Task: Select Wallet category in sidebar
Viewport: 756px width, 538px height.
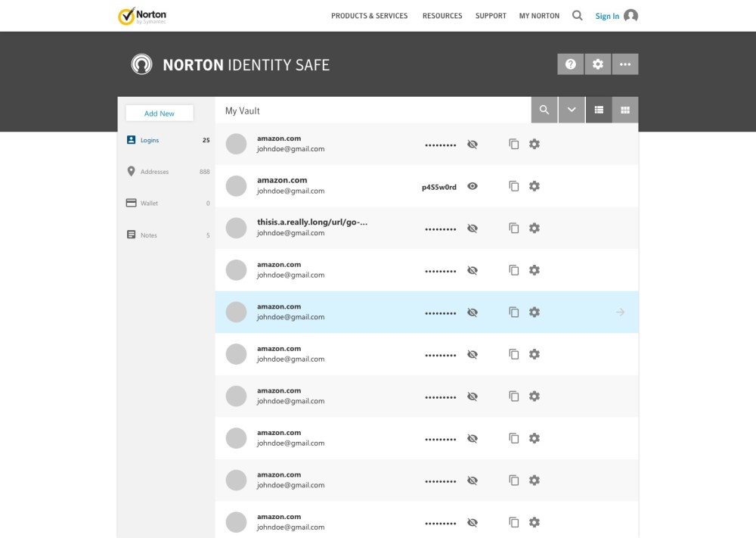Action: [149, 204]
